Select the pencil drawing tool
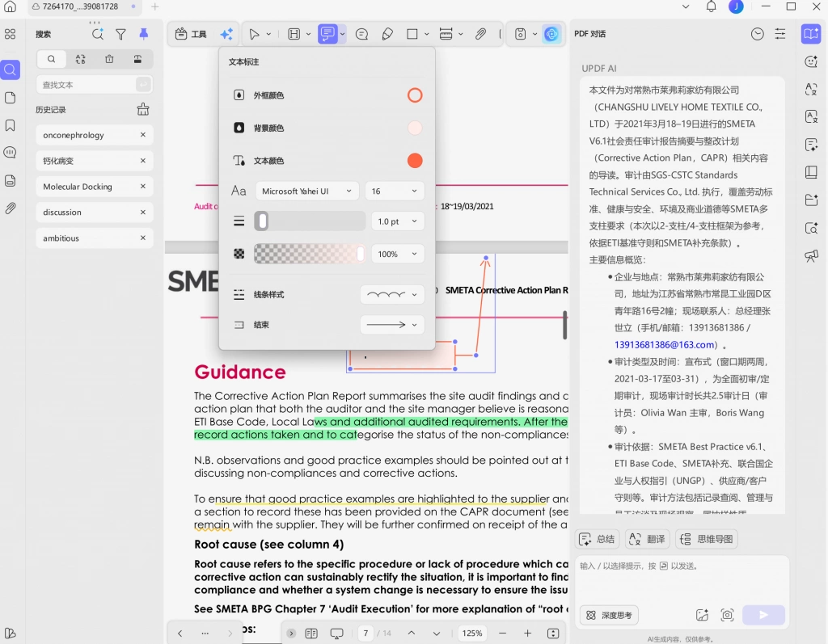 coord(387,34)
